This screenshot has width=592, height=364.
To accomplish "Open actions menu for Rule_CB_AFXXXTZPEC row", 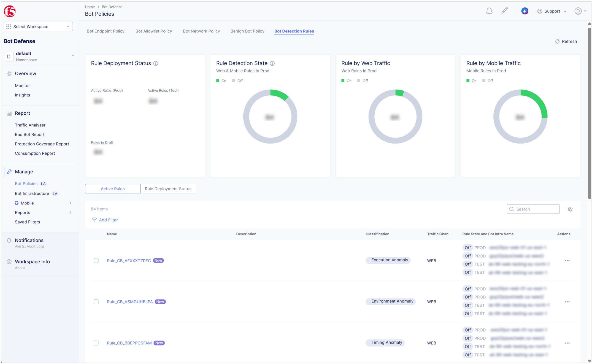I will click(567, 260).
